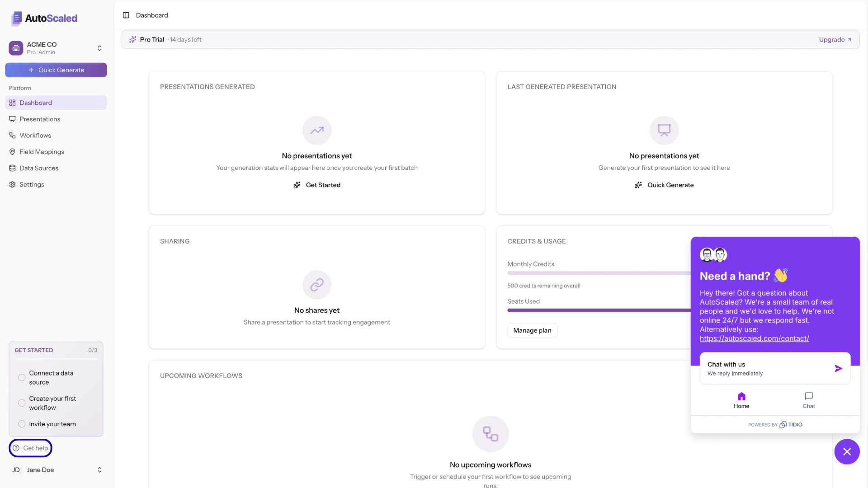
Task: Click the Quick Generate sidebar button
Action: 56,70
